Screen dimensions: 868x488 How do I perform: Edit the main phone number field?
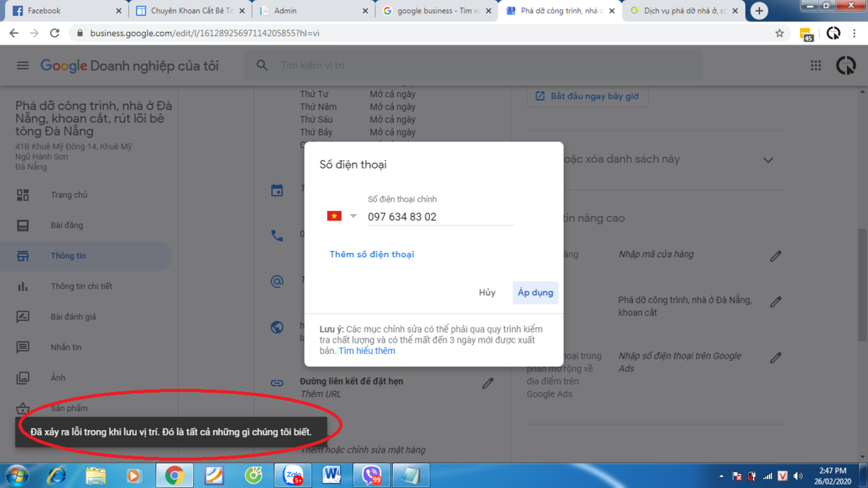441,217
